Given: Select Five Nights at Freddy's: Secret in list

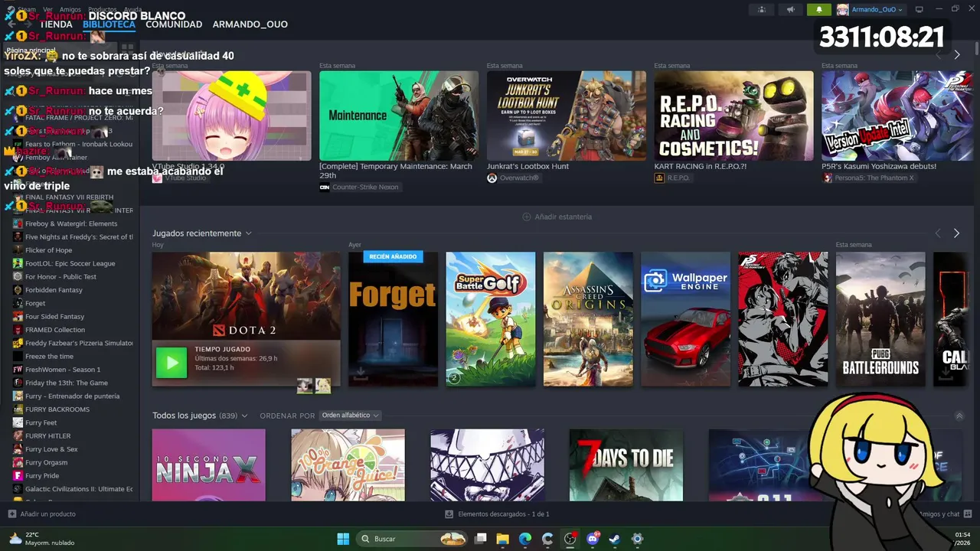Looking at the screenshot, I should point(79,237).
